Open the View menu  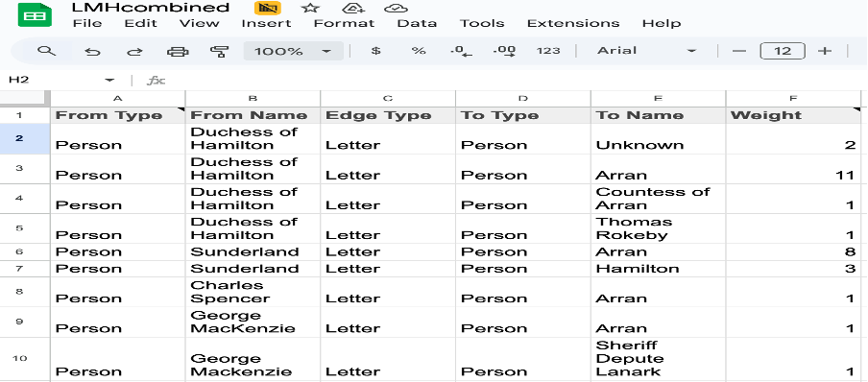pyautogui.click(x=200, y=24)
